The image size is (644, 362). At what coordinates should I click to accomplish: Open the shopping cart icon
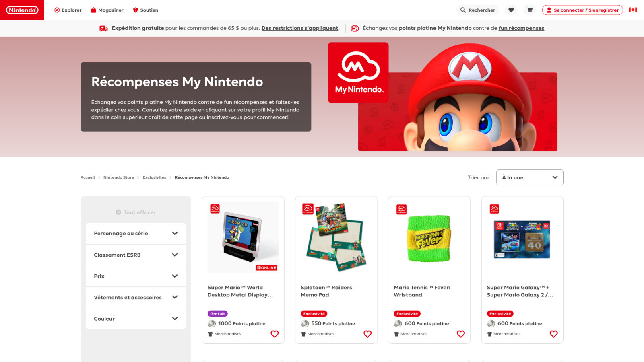click(530, 10)
